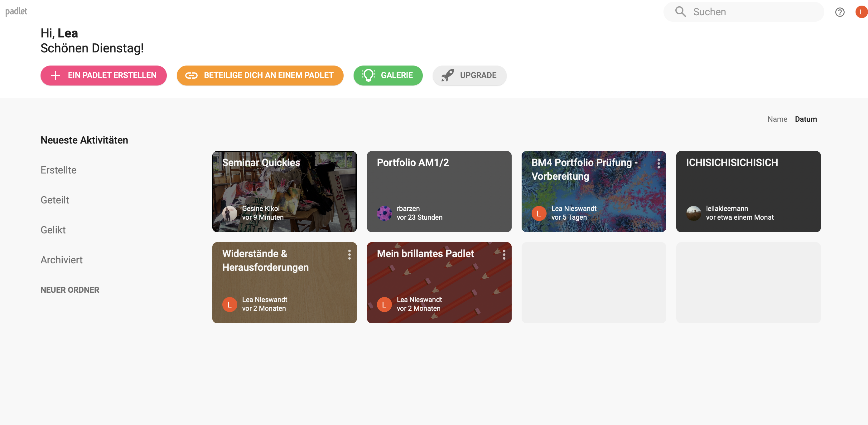The image size is (868, 425).
Task: Click the search magnifier icon
Action: (680, 12)
